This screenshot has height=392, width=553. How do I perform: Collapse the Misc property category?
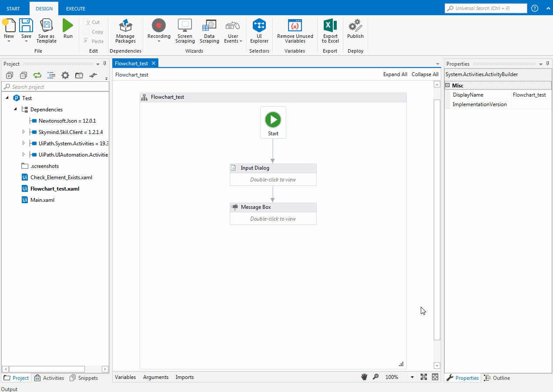click(x=448, y=86)
